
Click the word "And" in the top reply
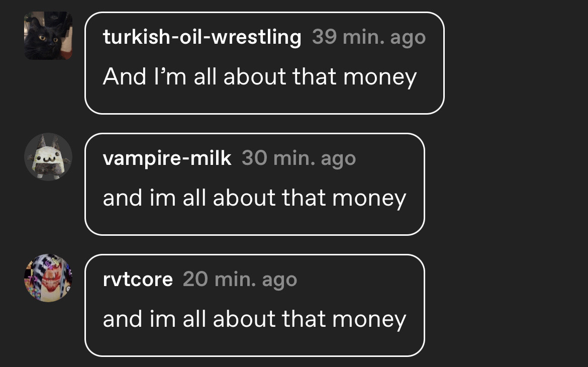coord(125,76)
